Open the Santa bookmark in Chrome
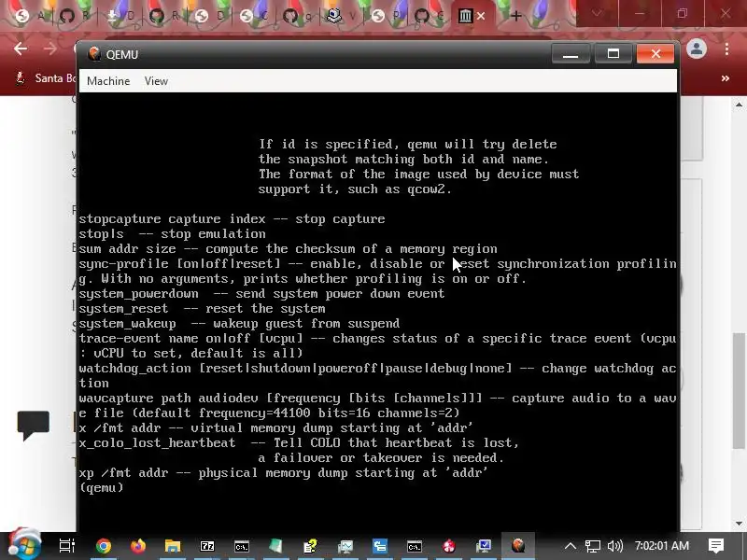 (x=46, y=78)
